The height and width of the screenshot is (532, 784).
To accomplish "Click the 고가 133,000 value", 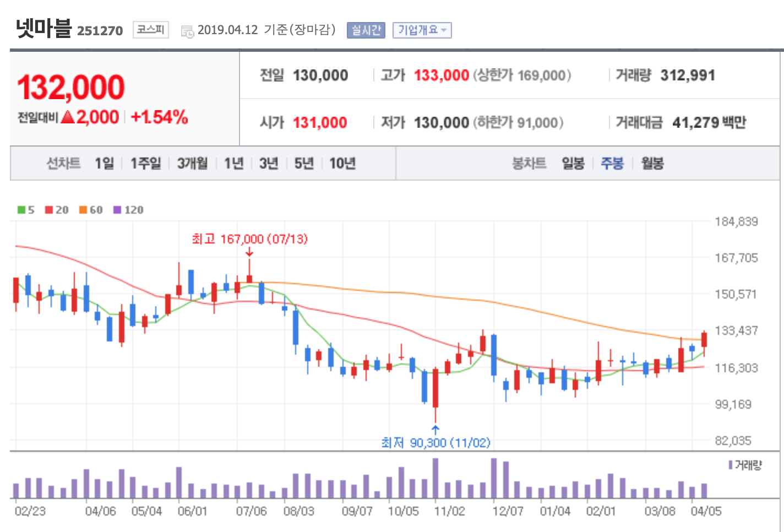I will pos(441,75).
